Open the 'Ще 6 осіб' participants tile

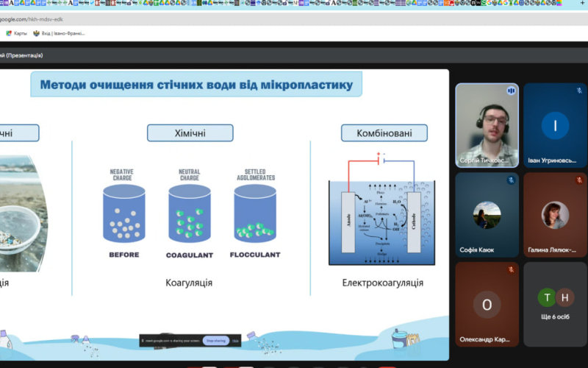point(555,303)
